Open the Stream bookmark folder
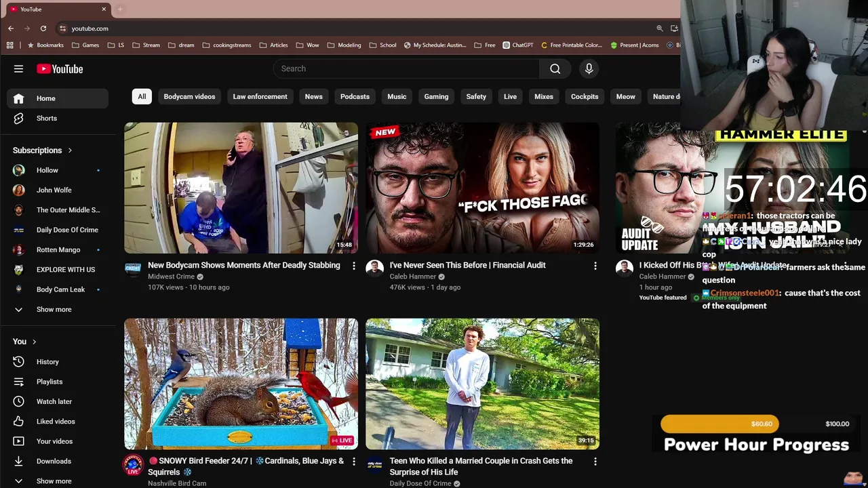Screen dimensions: 868x488 click(x=146, y=45)
